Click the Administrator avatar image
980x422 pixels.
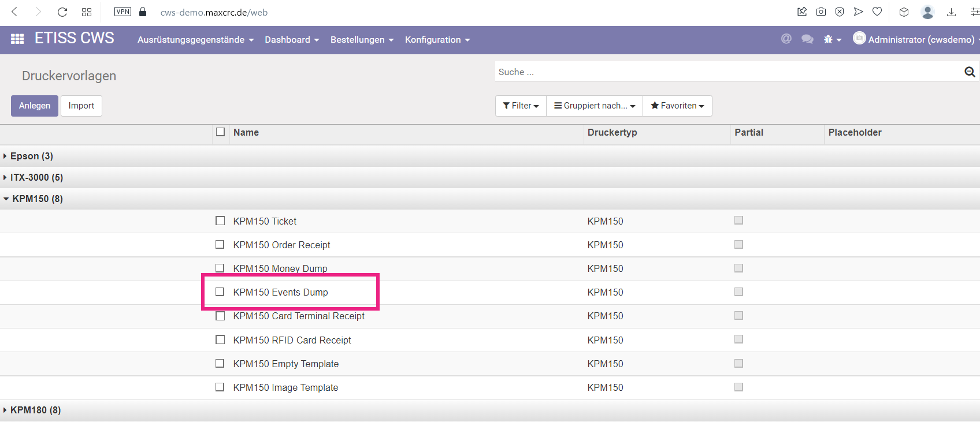859,38
